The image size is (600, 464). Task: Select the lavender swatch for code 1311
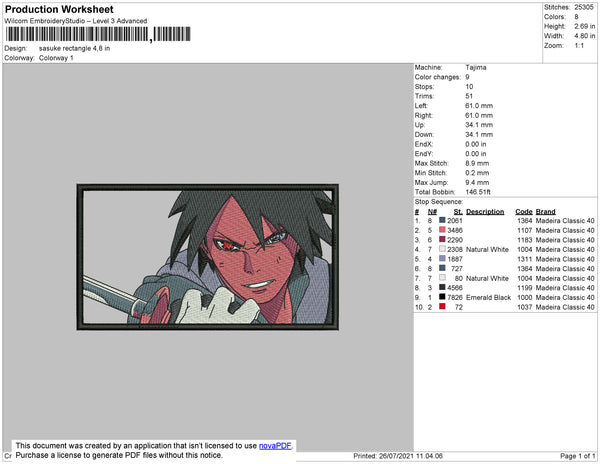tap(442, 259)
